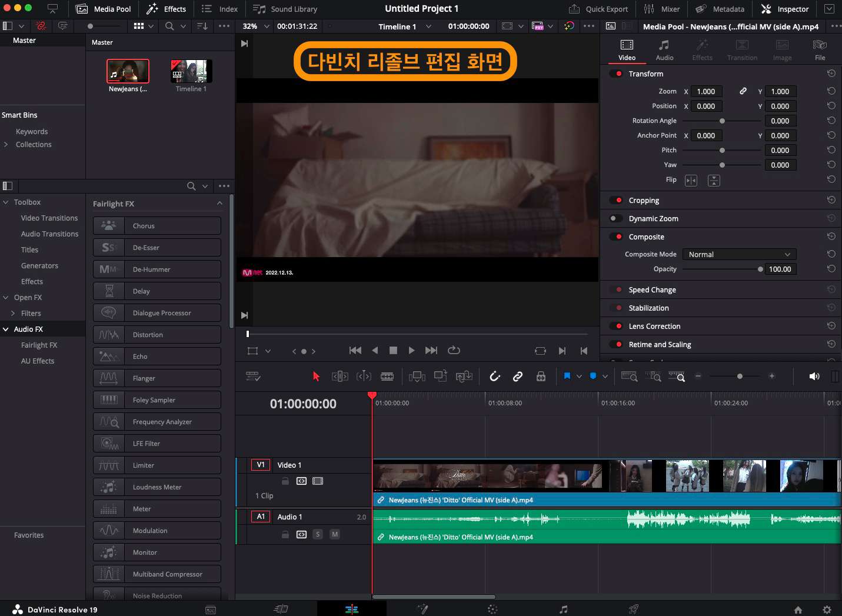Viewport: 842px width, 616px height.
Task: Toggle Linked Selection chain icon
Action: click(518, 377)
